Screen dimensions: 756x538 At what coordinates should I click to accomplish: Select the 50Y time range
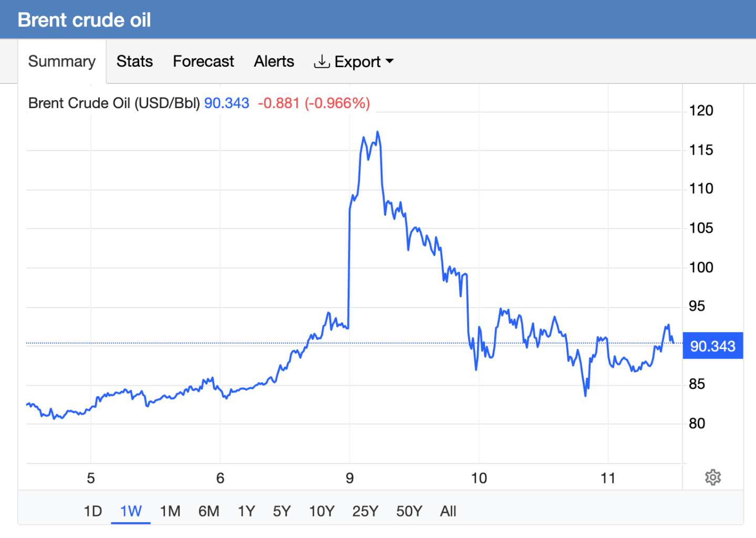[409, 511]
